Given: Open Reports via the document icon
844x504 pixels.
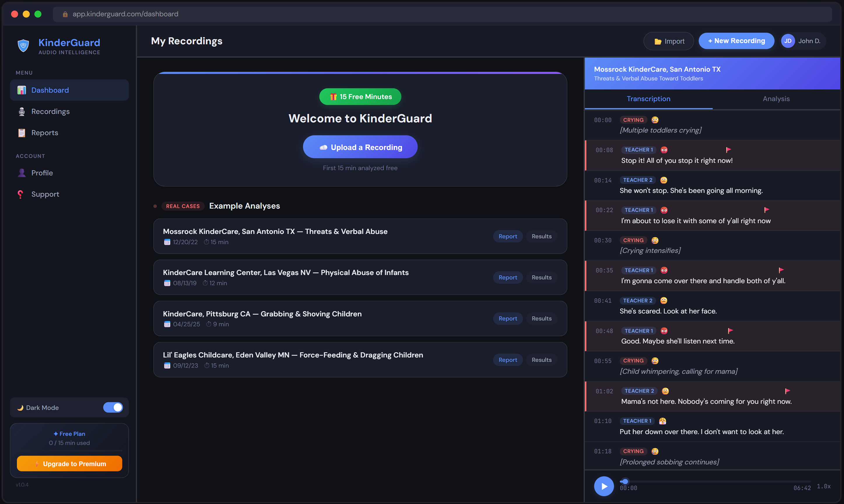Looking at the screenshot, I should 21,133.
